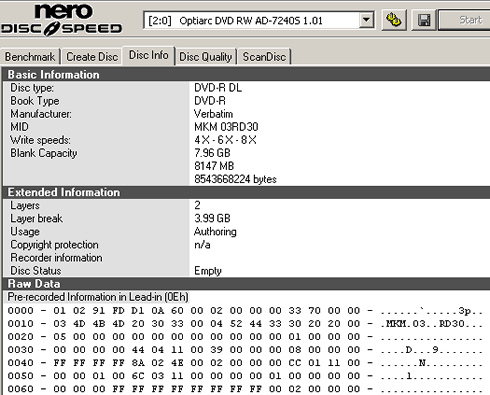This screenshot has height=395, width=490.
Task: Click the floppy disk save icon
Action: click(x=424, y=20)
